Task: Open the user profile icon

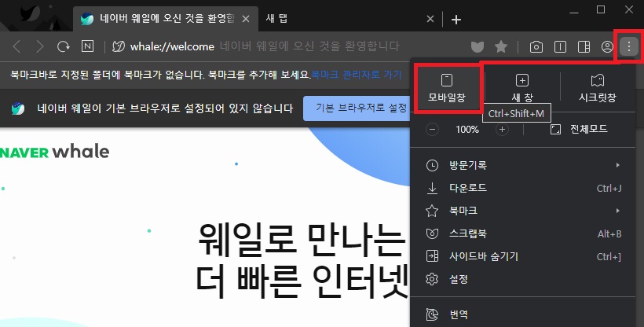Action: (607, 47)
